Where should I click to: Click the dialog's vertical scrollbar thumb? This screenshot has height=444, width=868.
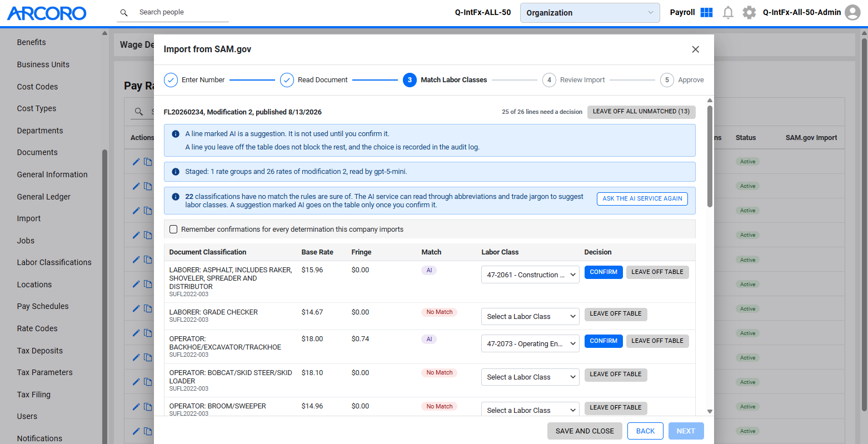click(710, 156)
